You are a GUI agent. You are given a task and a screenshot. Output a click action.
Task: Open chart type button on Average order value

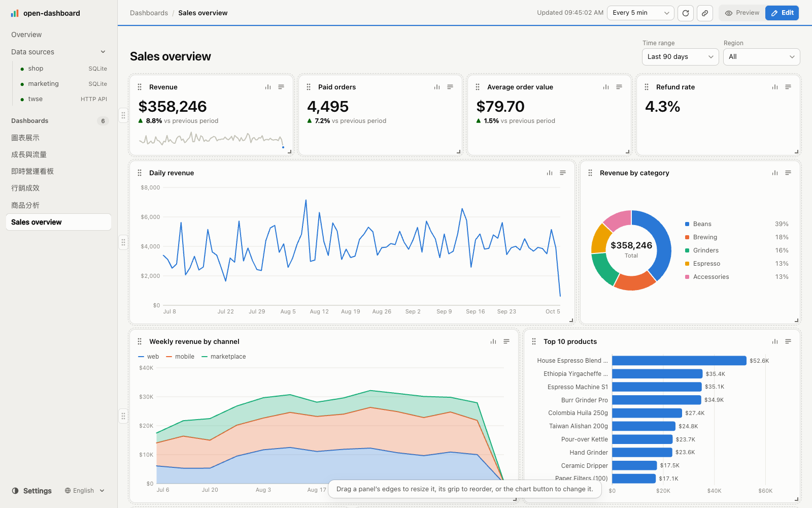click(606, 87)
